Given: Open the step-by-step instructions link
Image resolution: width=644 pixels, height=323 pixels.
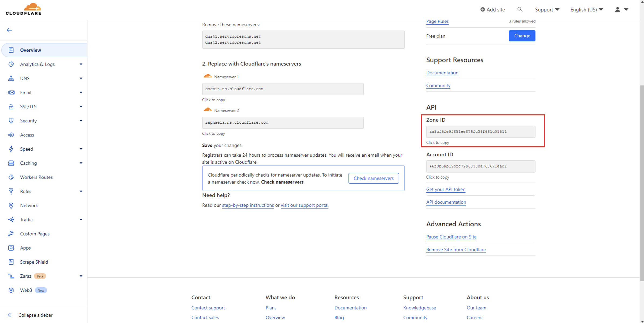Looking at the screenshot, I should pyautogui.click(x=248, y=205).
